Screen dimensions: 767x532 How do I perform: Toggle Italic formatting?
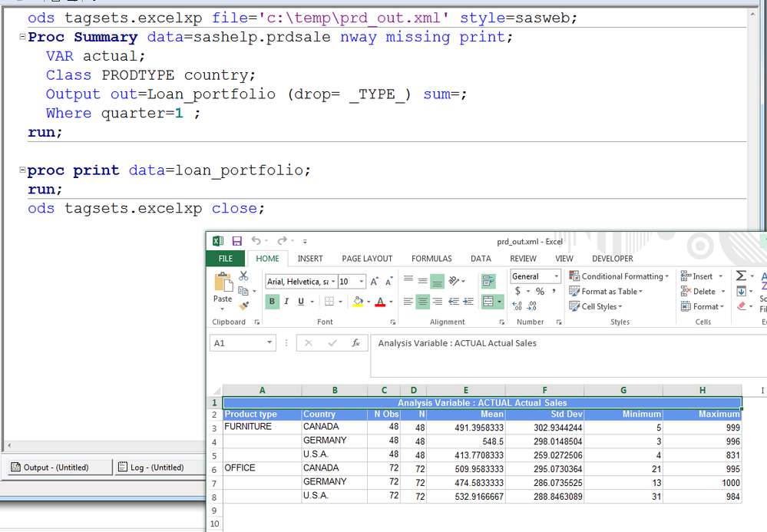click(x=286, y=302)
